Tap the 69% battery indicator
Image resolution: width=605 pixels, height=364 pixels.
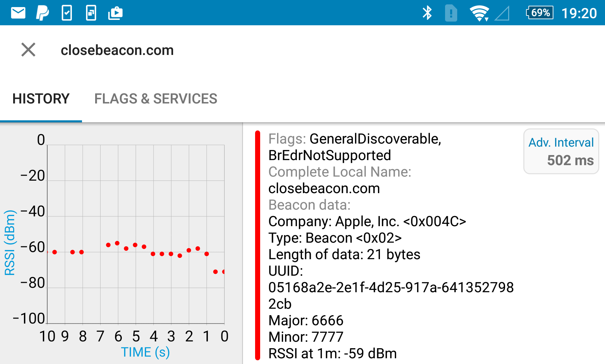click(540, 13)
